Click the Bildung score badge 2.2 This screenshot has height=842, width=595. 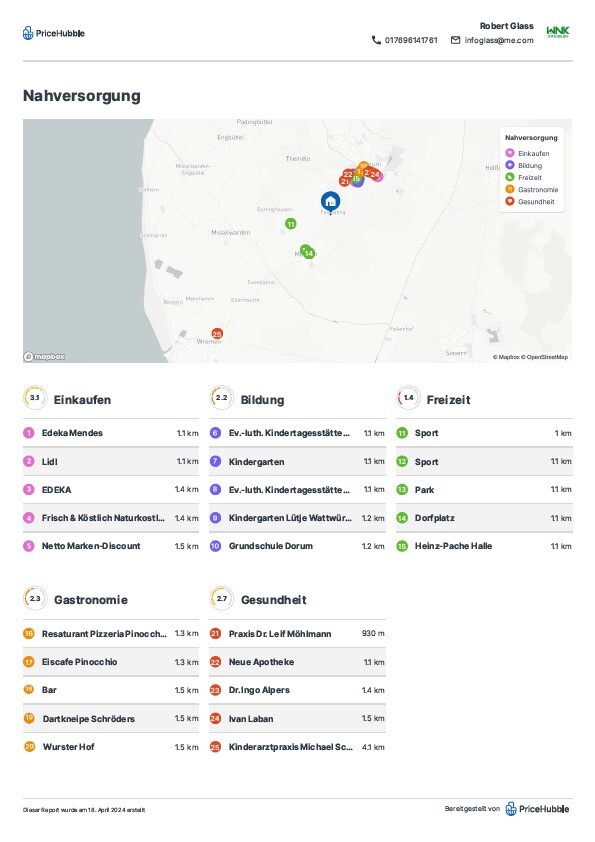click(x=221, y=398)
